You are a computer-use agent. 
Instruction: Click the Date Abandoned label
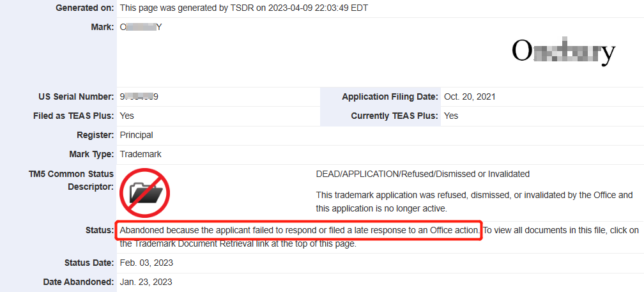79,282
